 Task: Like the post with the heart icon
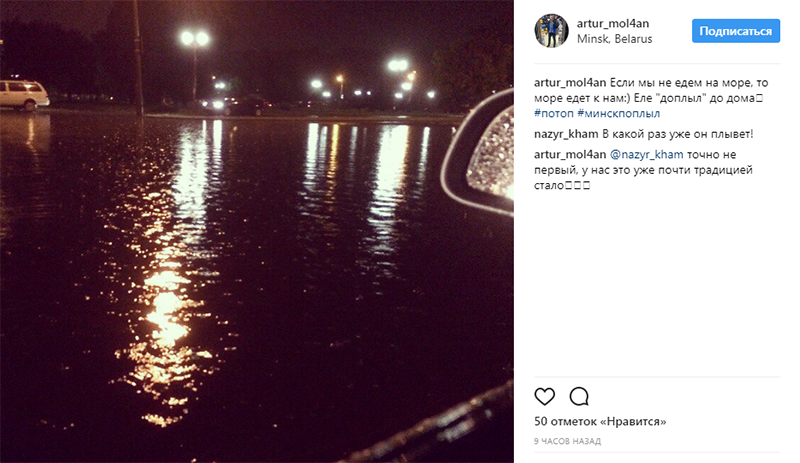pos(544,396)
